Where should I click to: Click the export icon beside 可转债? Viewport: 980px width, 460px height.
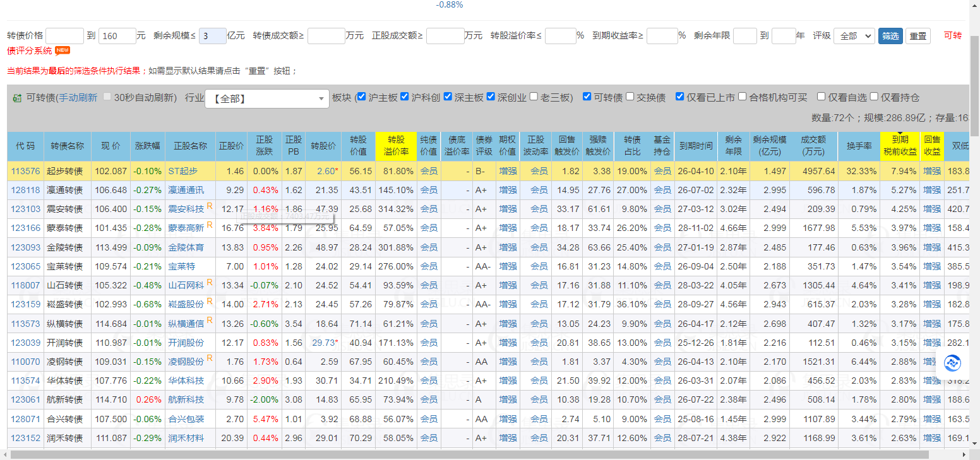pyautogui.click(x=17, y=98)
